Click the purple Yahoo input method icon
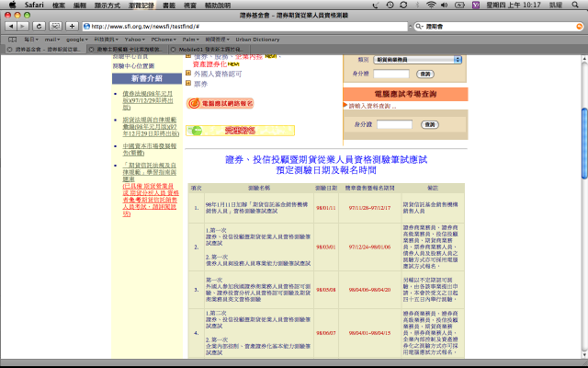588x368 pixels. click(x=476, y=5)
